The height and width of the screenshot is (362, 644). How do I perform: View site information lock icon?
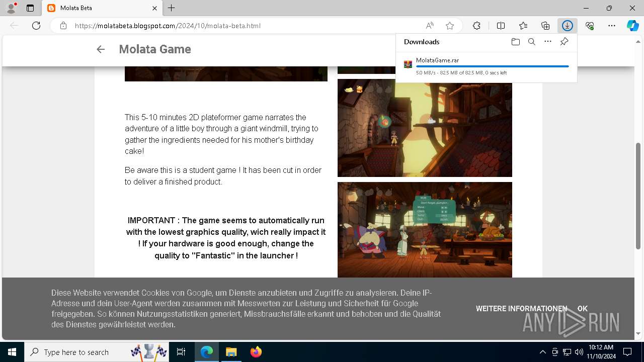[63, 26]
